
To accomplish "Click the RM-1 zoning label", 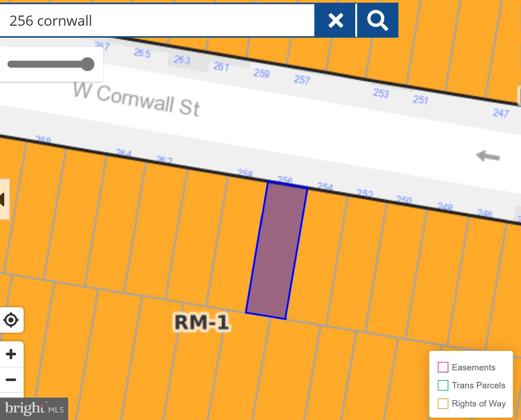I will 202,322.
